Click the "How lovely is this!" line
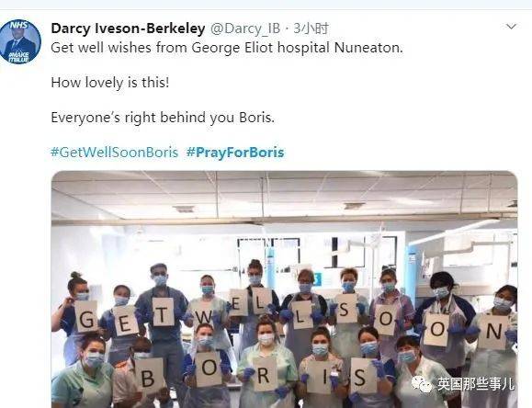This screenshot has height=408, width=532. tap(110, 83)
